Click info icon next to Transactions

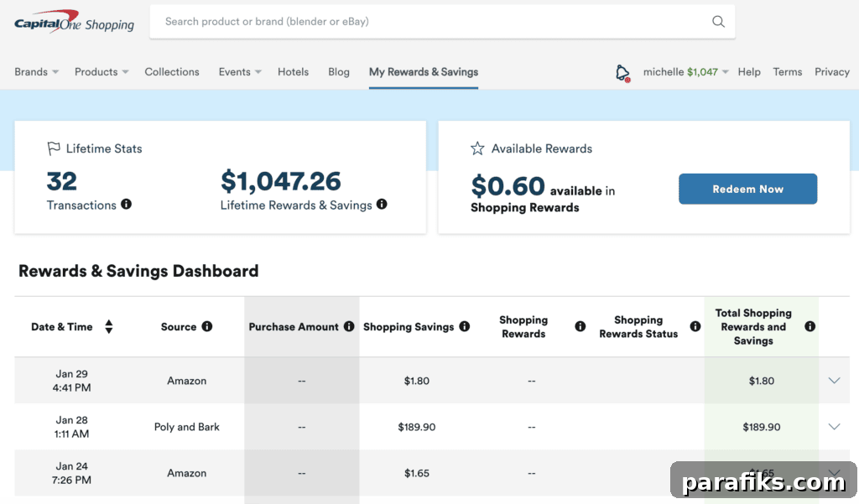coord(126,205)
